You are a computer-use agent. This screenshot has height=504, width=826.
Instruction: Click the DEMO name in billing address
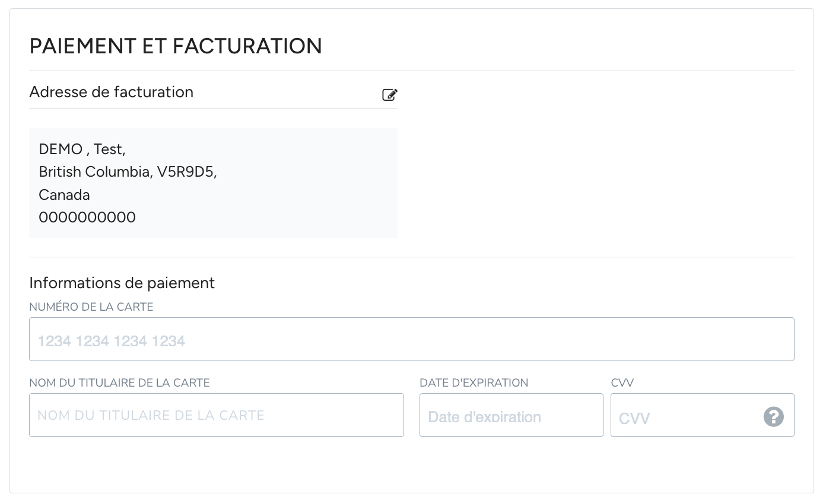[x=61, y=149]
